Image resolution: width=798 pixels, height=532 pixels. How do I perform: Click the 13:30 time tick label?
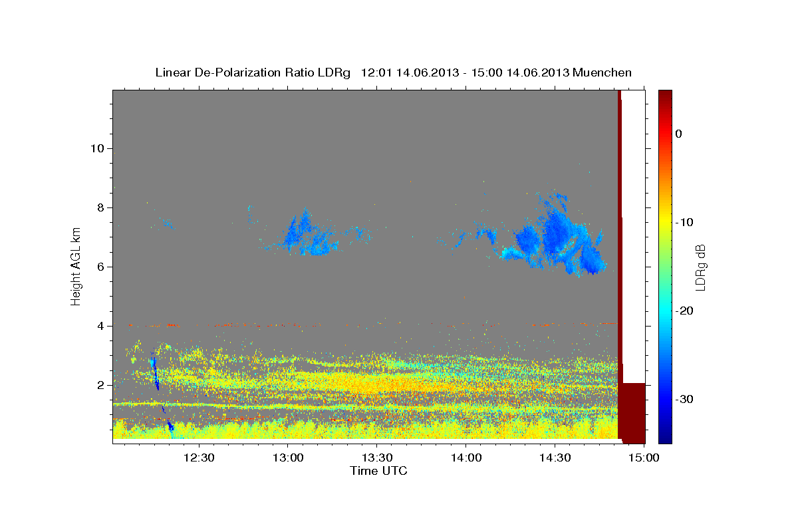(376, 458)
